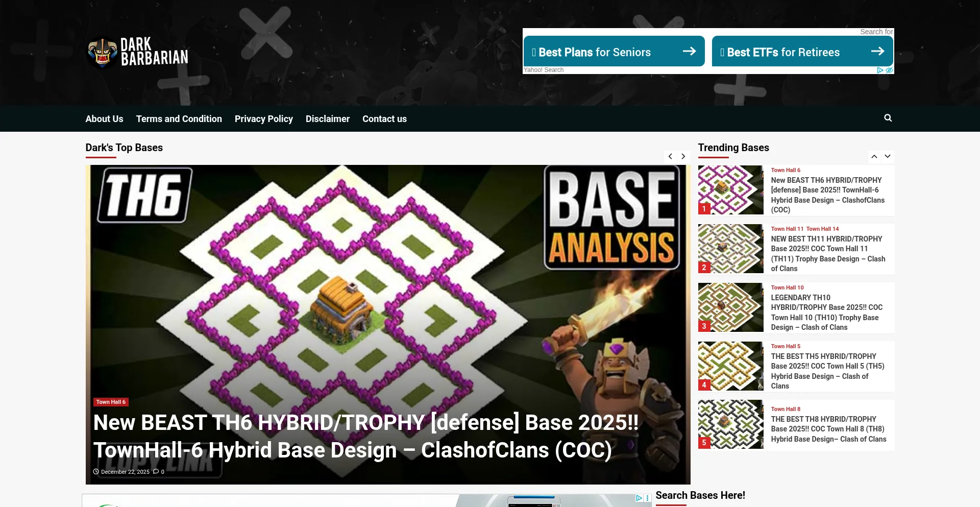The width and height of the screenshot is (980, 507).
Task: Navigate to Contact us page
Action: pos(384,119)
